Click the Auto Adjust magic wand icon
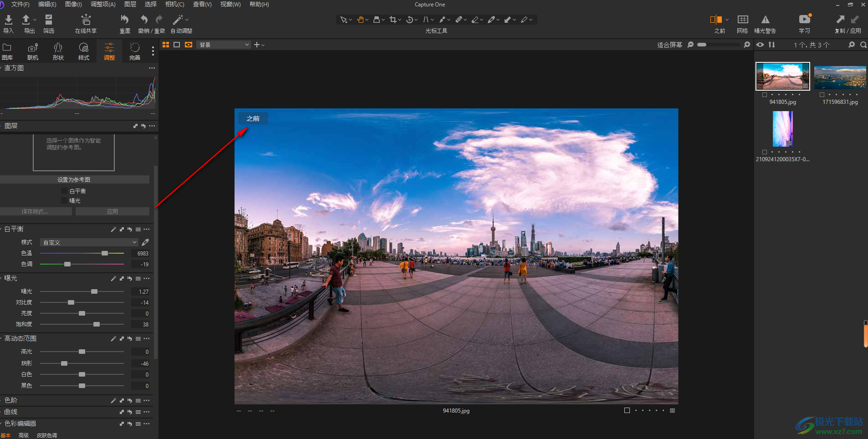The height and width of the screenshot is (439, 868). [x=178, y=20]
